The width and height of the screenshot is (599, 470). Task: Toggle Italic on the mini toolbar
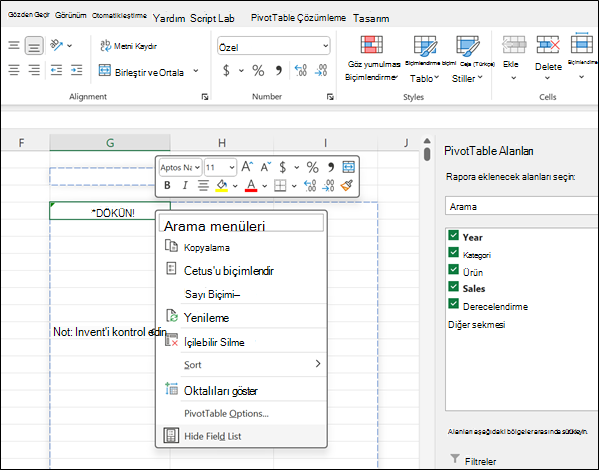tap(185, 185)
